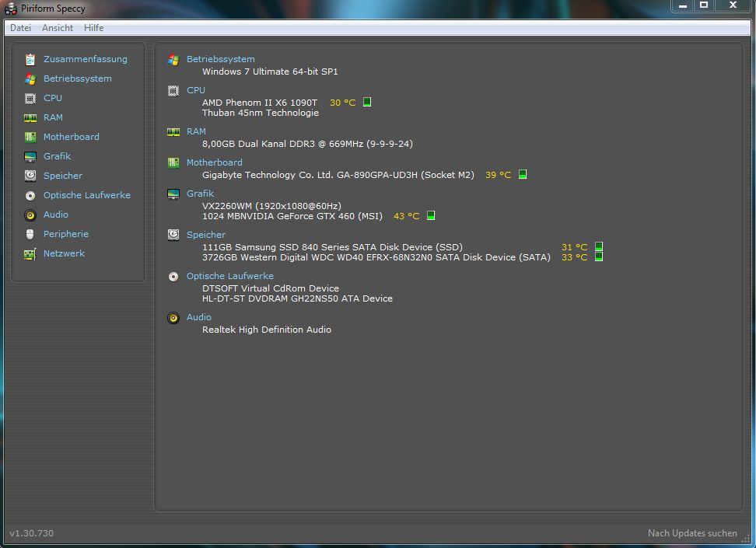756x548 pixels.
Task: Click the green indicator for Western Digital 33 °C
Action: (598, 257)
